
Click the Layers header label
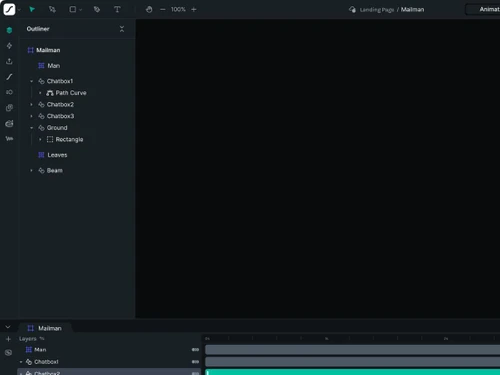tap(28, 339)
